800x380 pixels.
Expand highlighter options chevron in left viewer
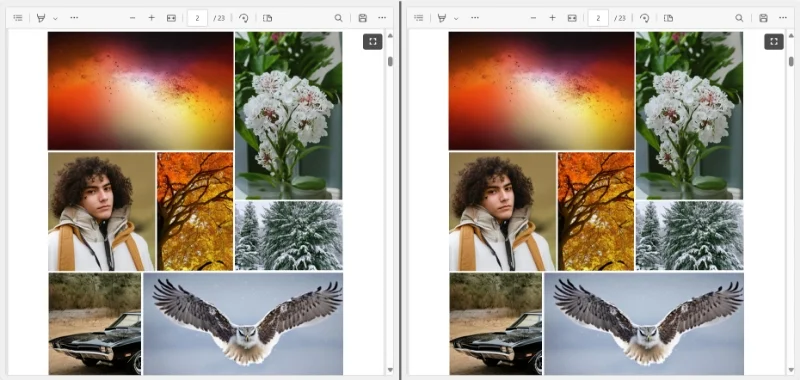click(x=55, y=18)
